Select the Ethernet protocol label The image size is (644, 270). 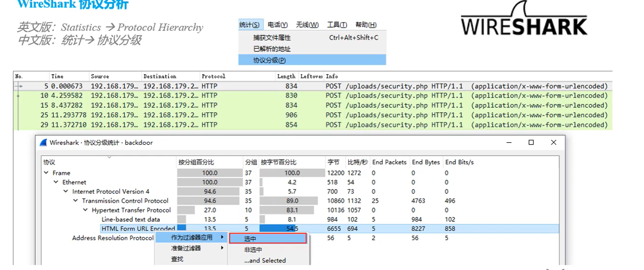point(74,182)
